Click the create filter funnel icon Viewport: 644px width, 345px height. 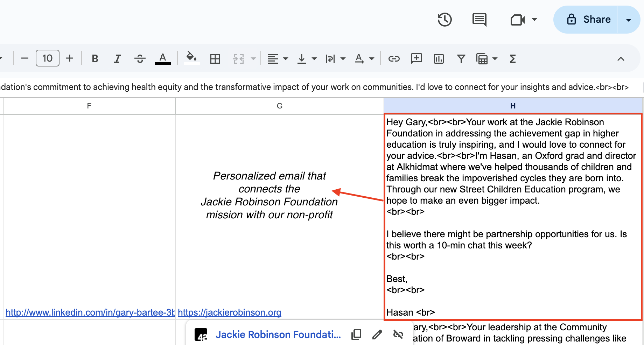461,59
